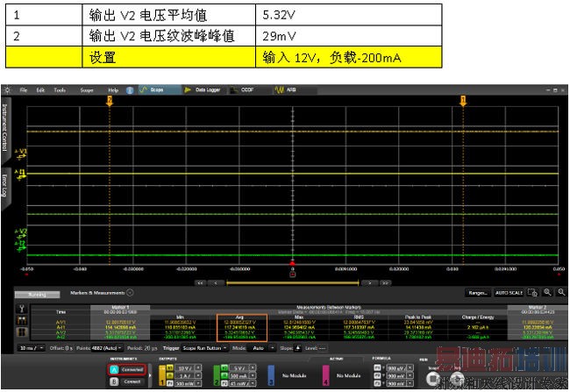The height and width of the screenshot is (392, 570).
Task: Select instrument A Connected
Action: tap(127, 370)
